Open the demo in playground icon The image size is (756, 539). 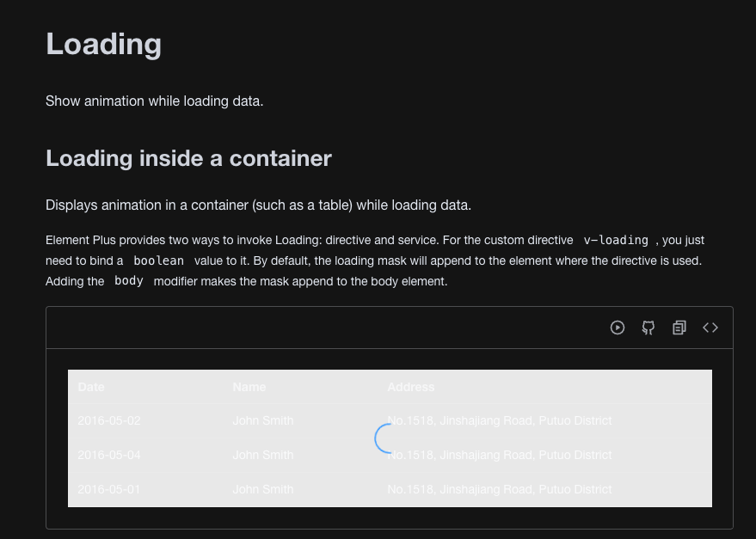coord(618,328)
